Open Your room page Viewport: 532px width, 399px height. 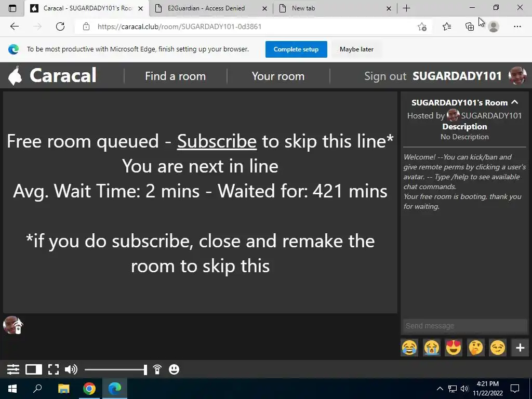[x=278, y=76]
